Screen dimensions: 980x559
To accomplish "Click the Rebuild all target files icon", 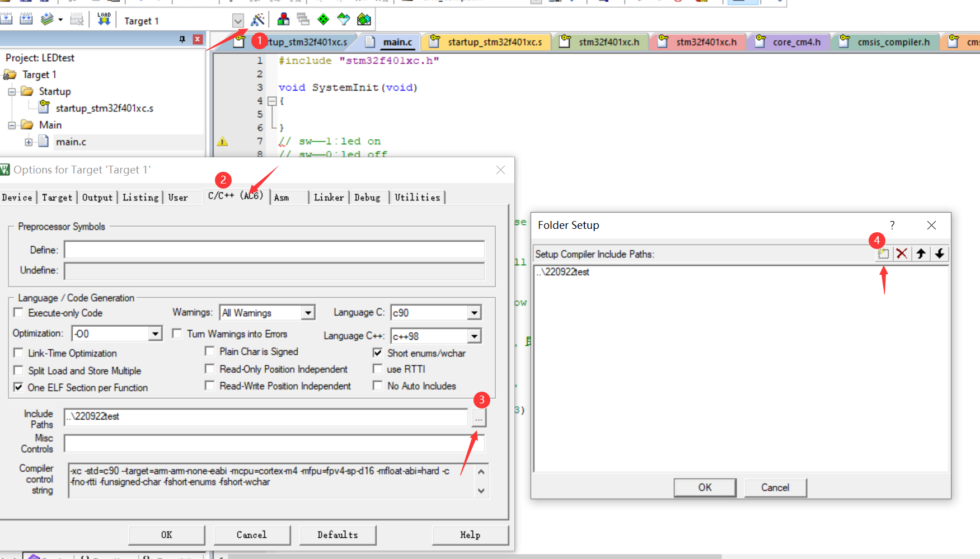I will coord(26,20).
